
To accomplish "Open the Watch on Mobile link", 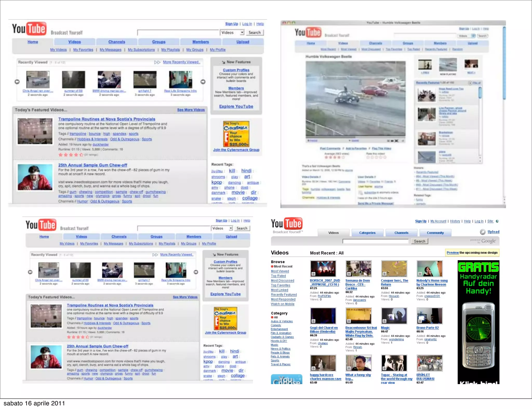I will 282,304.
